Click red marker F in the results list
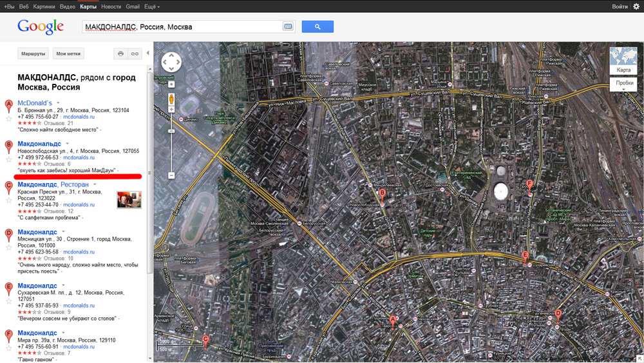 (x=8, y=336)
